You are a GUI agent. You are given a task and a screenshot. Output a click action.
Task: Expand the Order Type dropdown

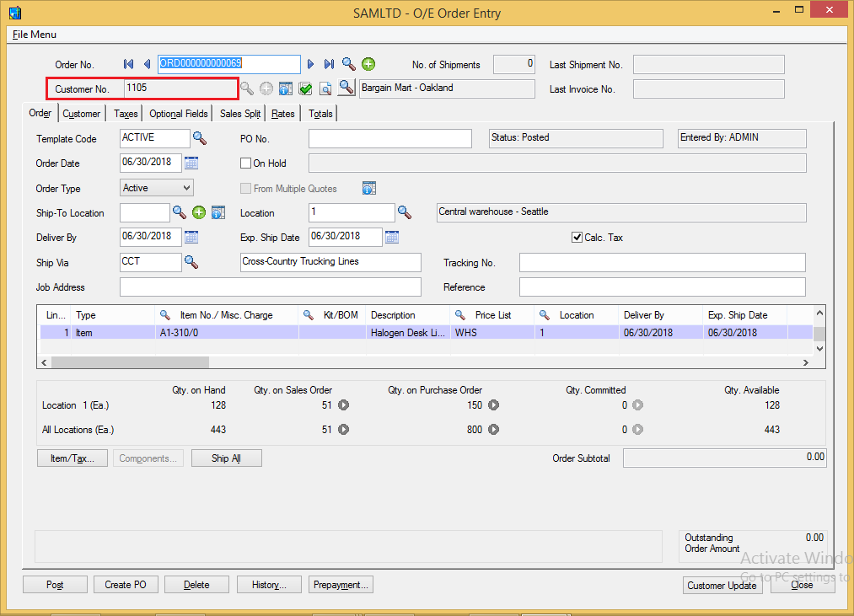point(187,188)
